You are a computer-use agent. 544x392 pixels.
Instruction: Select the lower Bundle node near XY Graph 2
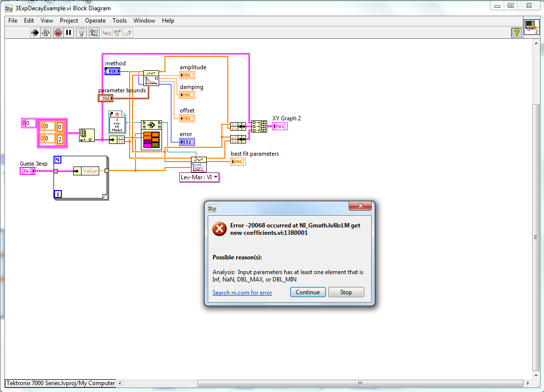pyautogui.click(x=238, y=139)
